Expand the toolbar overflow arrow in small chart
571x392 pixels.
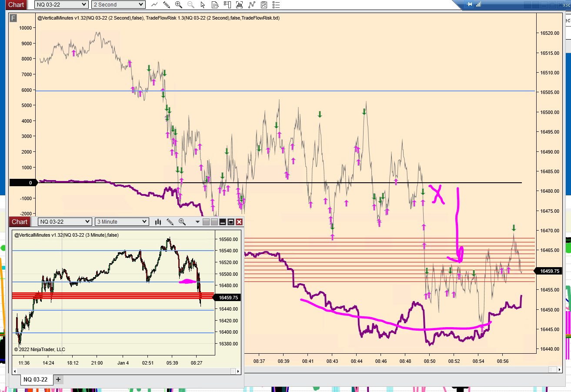(x=197, y=222)
